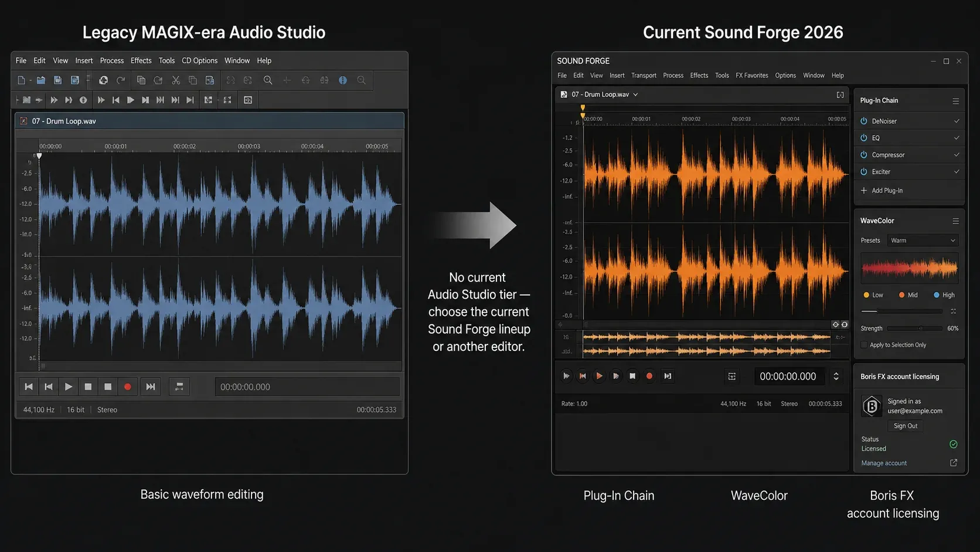
Task: Click Open folder icon in legacy Audio Studio toolbar
Action: (40, 80)
